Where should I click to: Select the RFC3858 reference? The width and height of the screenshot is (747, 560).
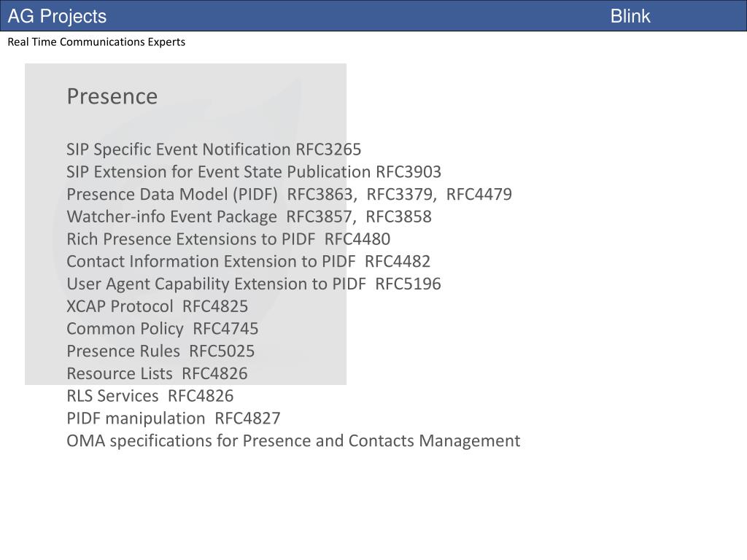(x=399, y=217)
